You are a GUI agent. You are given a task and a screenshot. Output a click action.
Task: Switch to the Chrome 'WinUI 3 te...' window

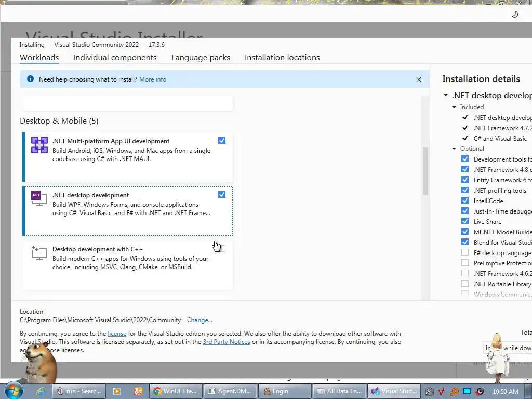176,391
